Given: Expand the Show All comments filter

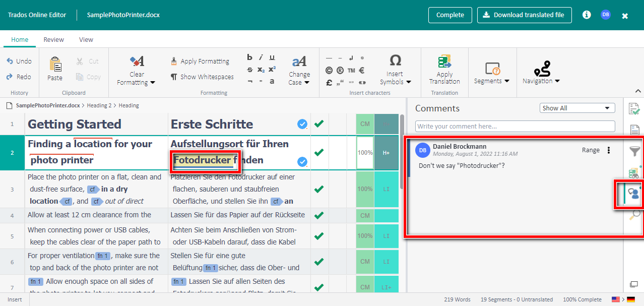Looking at the screenshot, I should [577, 107].
